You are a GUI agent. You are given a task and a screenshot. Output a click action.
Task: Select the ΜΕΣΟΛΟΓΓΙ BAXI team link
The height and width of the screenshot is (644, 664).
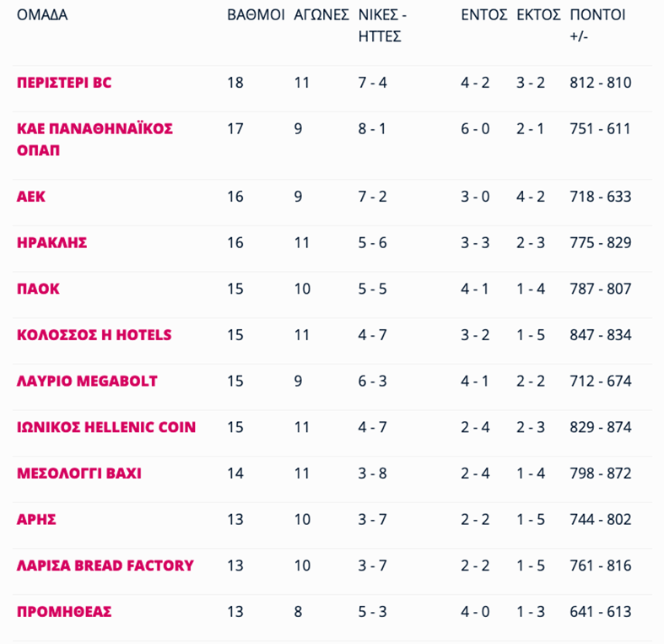point(79,474)
